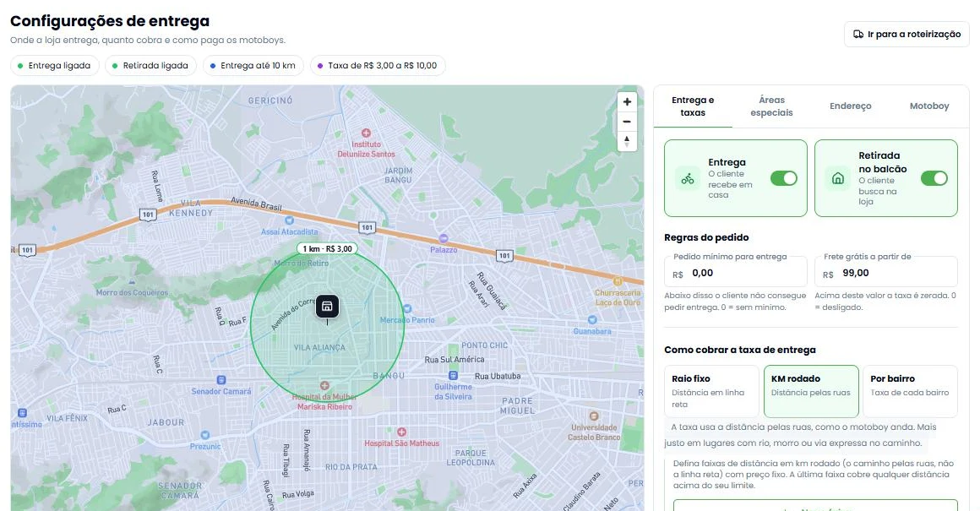The width and height of the screenshot is (980, 511).
Task: Choose the KM rodado pricing option
Action: pos(811,392)
